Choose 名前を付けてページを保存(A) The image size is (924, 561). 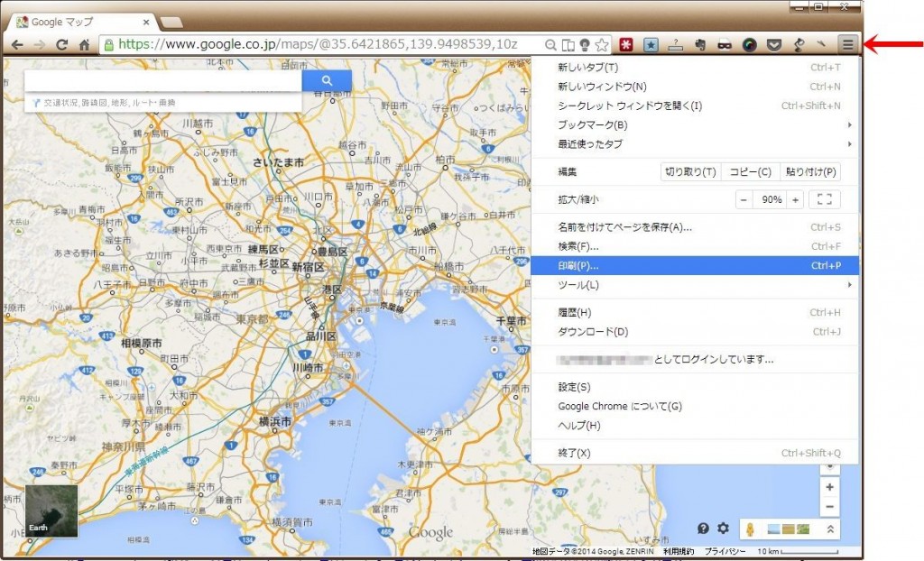(x=695, y=227)
